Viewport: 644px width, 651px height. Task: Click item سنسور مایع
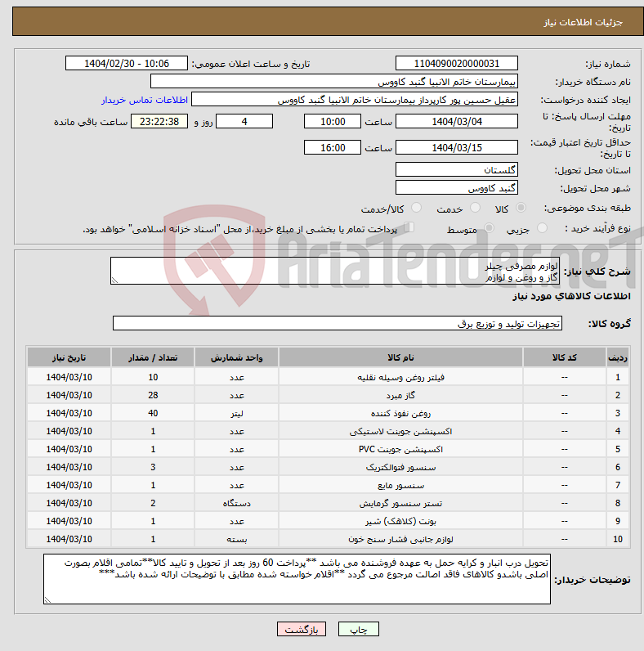[400, 485]
